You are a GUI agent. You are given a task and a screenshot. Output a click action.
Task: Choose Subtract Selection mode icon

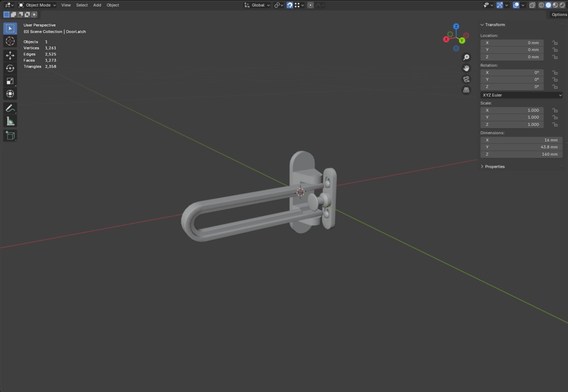(x=21, y=14)
